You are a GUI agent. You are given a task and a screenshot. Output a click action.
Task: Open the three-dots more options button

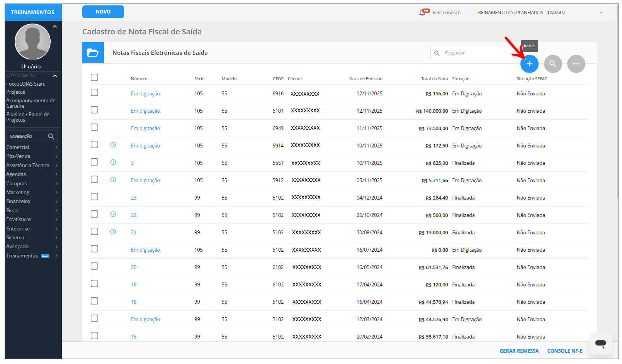[x=576, y=64]
